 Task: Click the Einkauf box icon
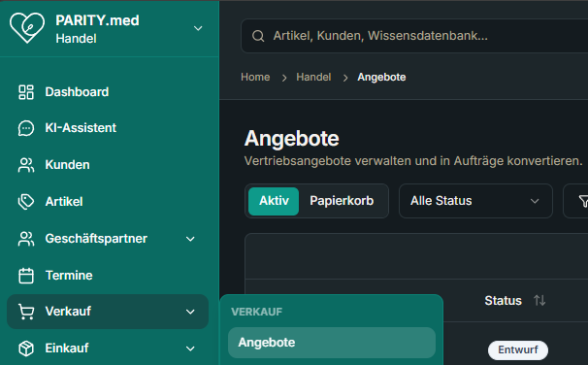click(x=26, y=348)
